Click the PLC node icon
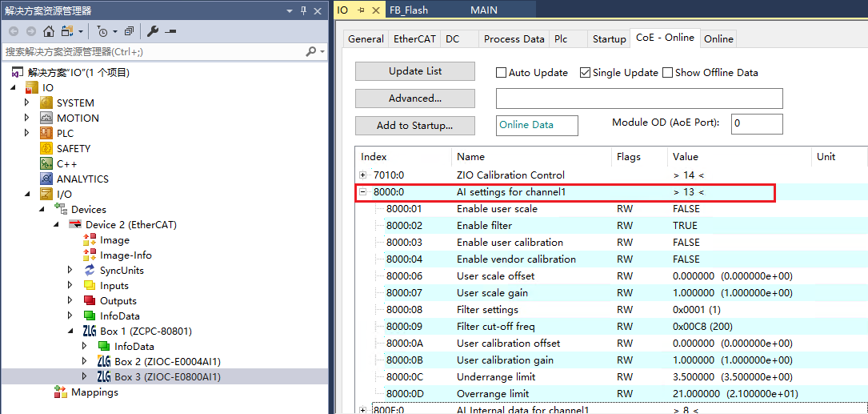The height and width of the screenshot is (414, 868). (46, 134)
